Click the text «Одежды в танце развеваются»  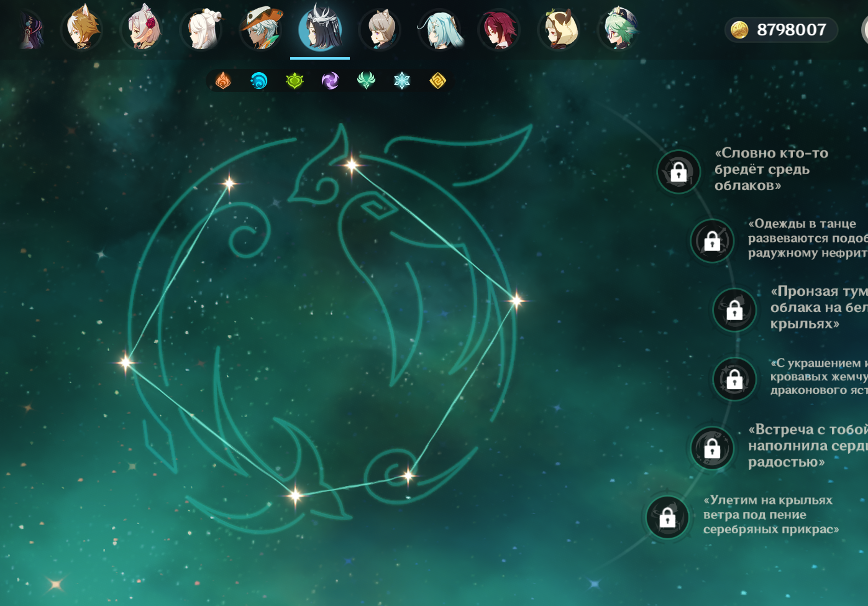tap(808, 238)
